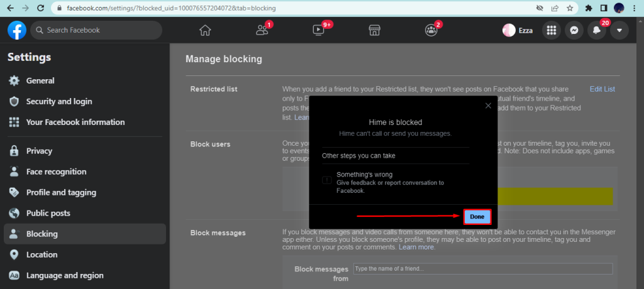Select Blocking in settings sidebar
This screenshot has width=644, height=289.
point(85,234)
